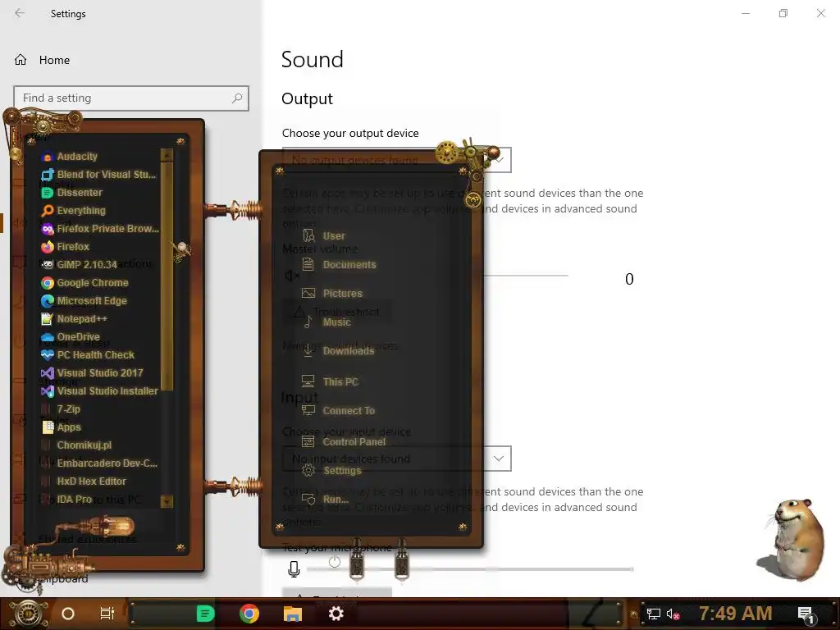Open the green Dissenter taskbar icon
The width and height of the screenshot is (840, 630).
click(205, 614)
